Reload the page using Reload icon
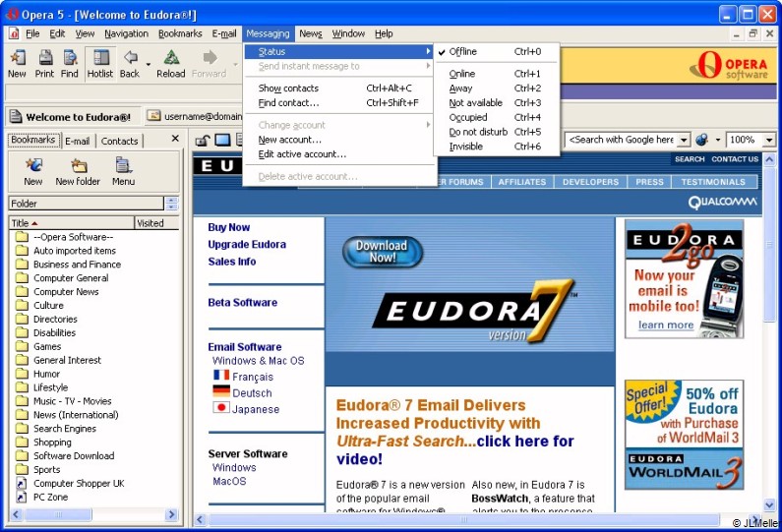 point(170,63)
